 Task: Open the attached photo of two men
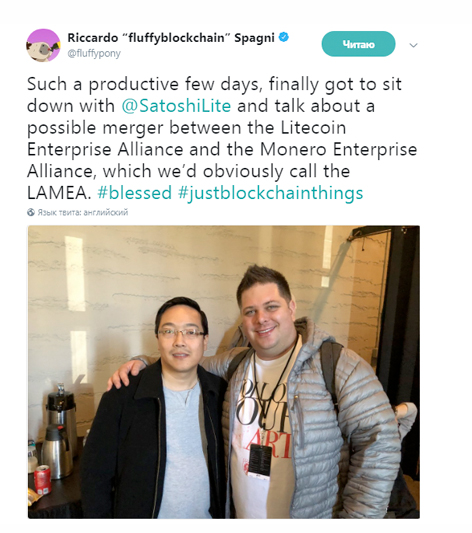[224, 372]
